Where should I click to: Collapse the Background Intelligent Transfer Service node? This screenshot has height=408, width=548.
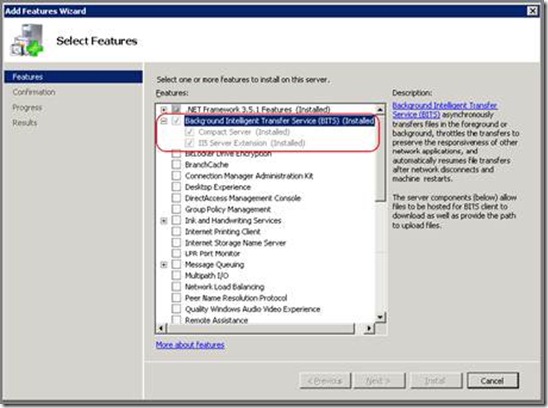click(164, 121)
